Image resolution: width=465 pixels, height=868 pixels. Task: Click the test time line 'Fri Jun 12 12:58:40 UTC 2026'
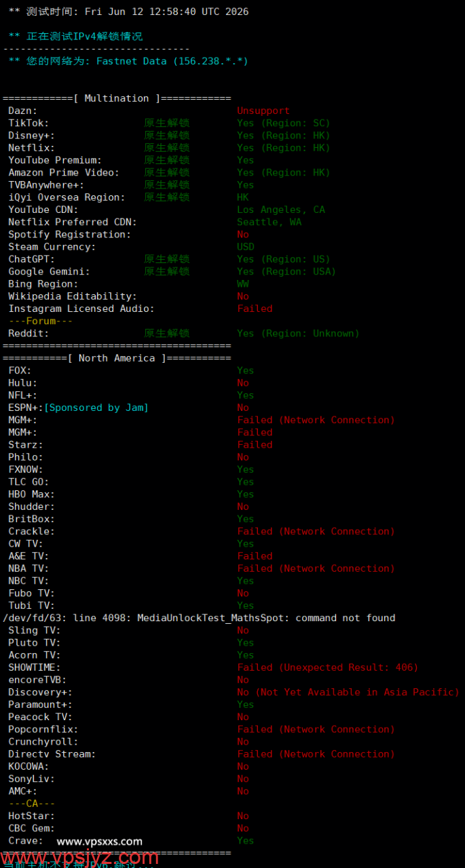(166, 12)
